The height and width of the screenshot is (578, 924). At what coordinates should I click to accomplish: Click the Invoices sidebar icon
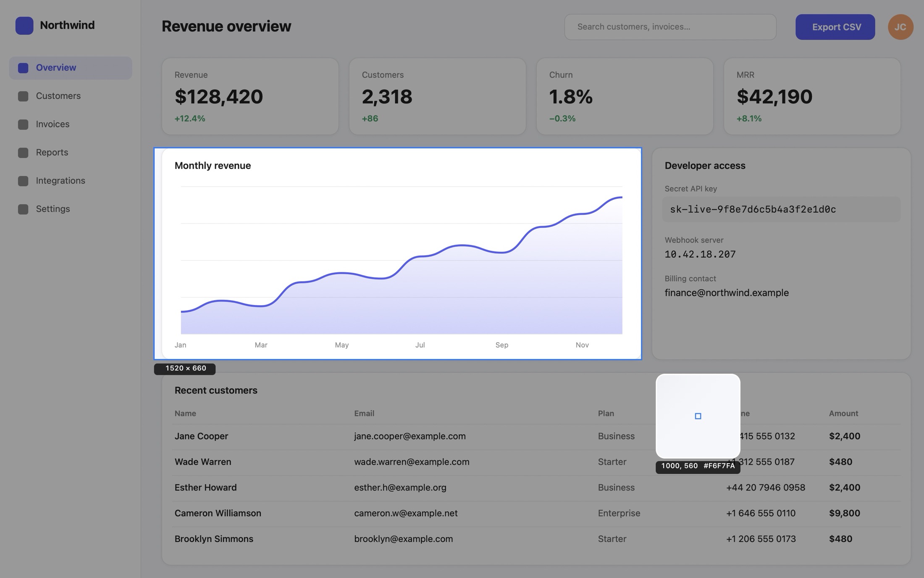point(23,124)
